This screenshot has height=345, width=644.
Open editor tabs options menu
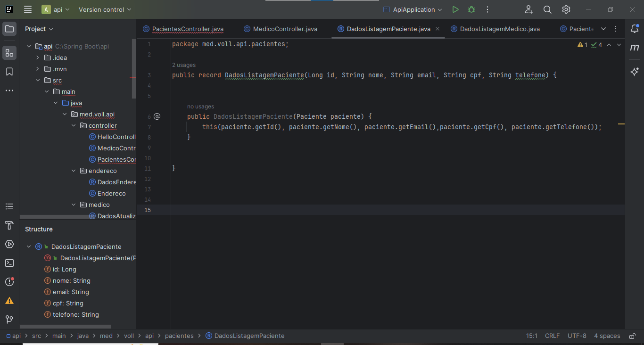pos(616,29)
